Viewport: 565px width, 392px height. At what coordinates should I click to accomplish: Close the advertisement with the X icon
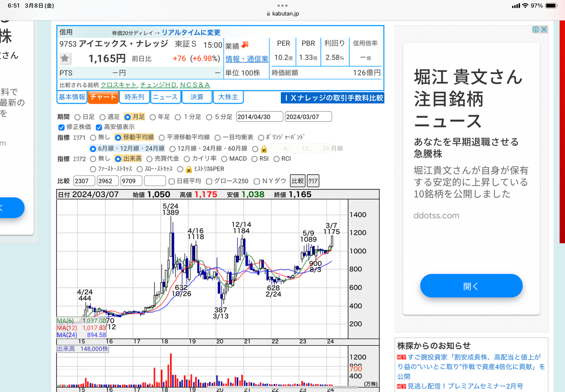click(x=544, y=30)
